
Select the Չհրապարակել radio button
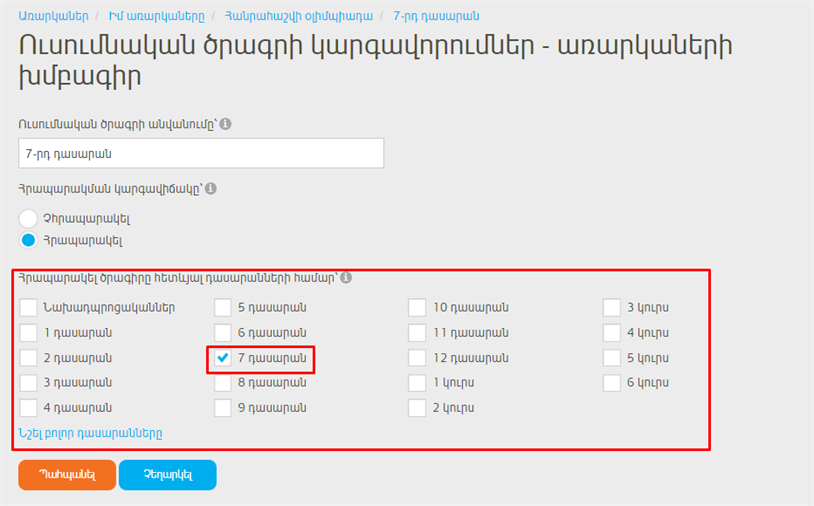(28, 218)
